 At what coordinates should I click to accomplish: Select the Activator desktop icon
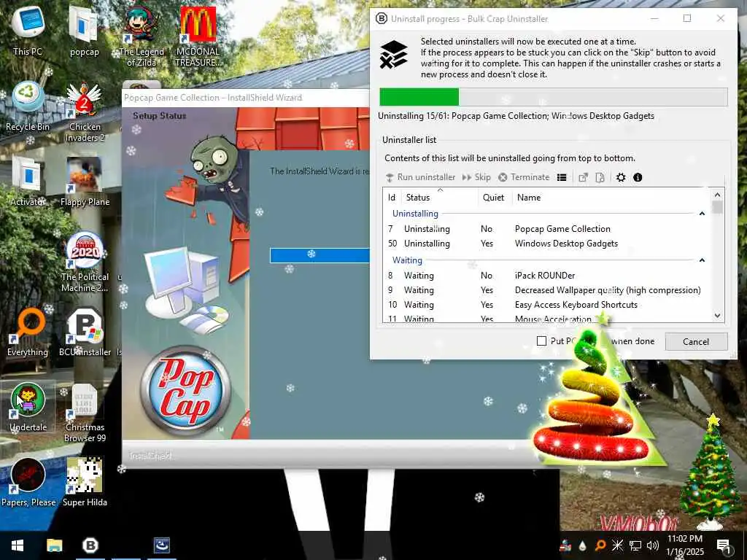click(28, 182)
